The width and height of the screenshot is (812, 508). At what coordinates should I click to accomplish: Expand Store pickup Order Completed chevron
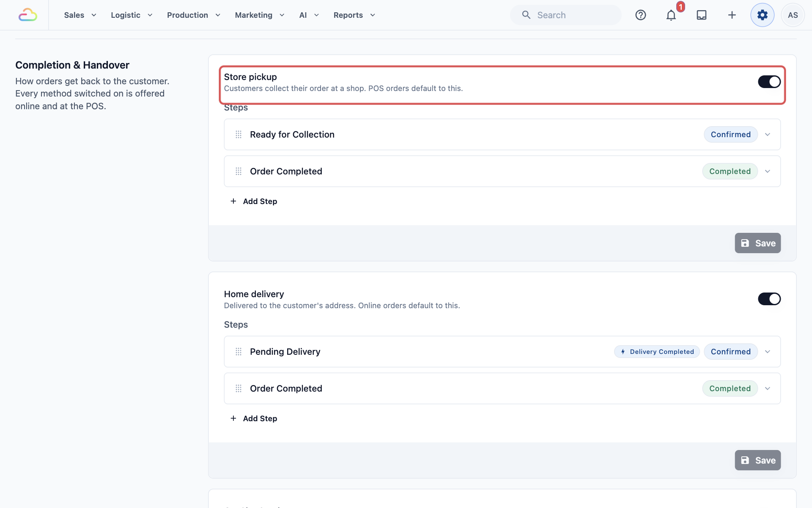[768, 171]
